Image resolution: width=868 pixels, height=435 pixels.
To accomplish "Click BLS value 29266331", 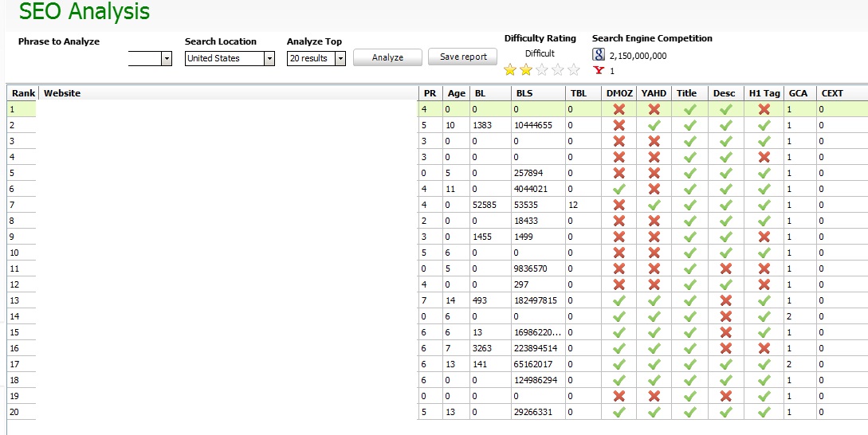I will click(532, 413).
